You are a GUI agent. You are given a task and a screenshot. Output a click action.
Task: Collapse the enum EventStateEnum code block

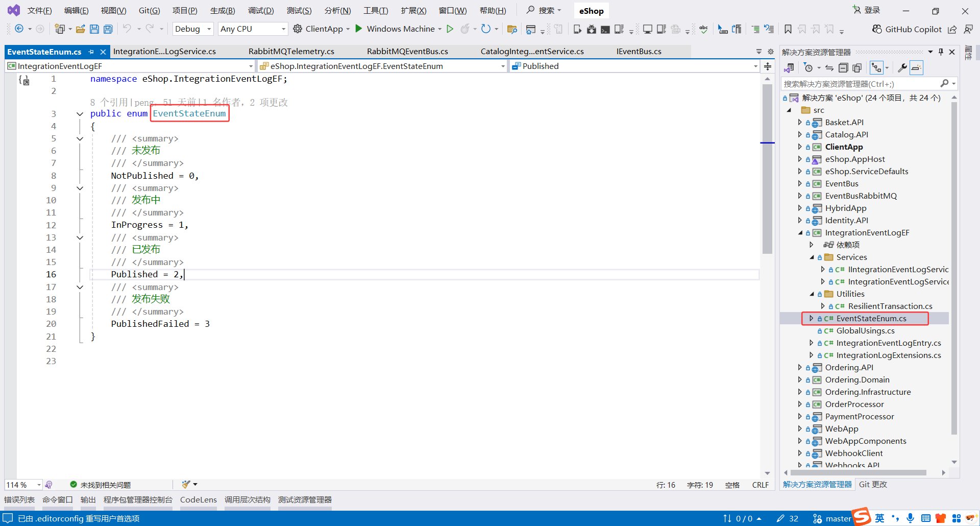point(80,114)
